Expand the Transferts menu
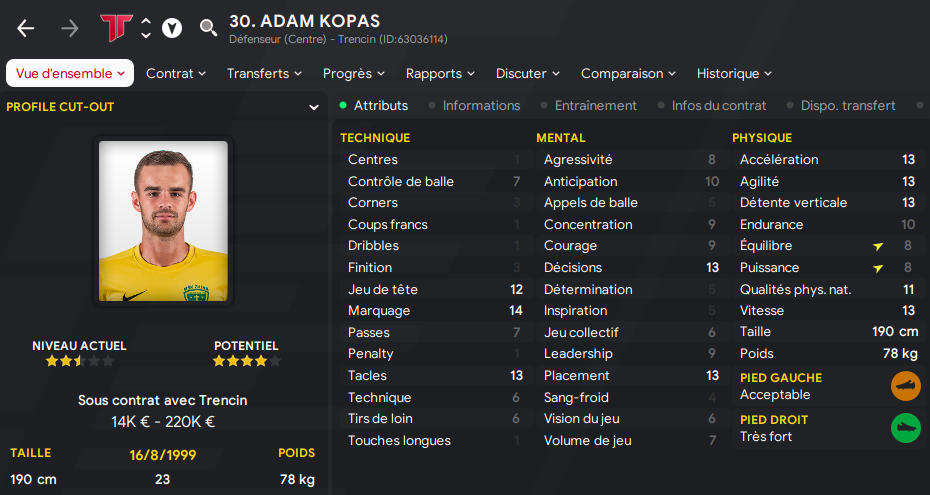Screen dimensions: 930x495 [264, 73]
